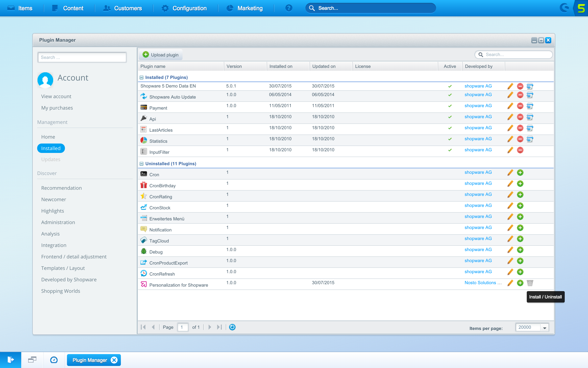Collapse the Installed (7 Plugins) group

click(141, 77)
